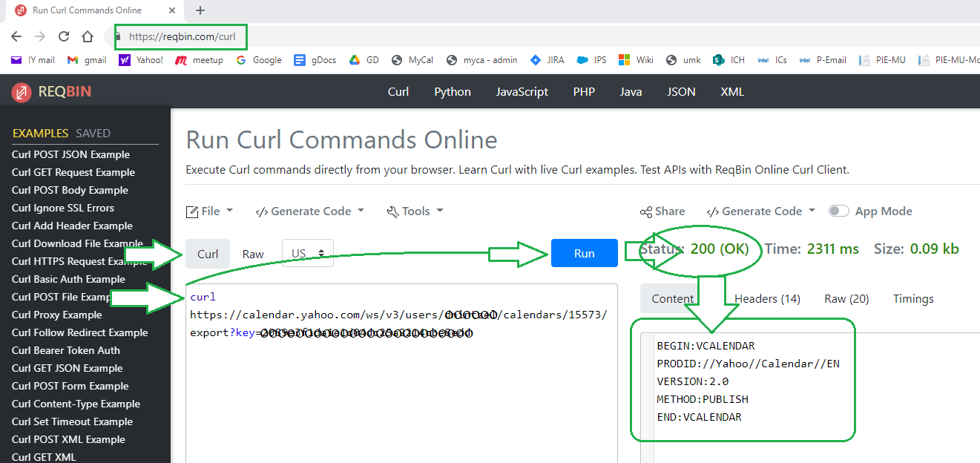Open a new browser tab
The width and height of the screenshot is (980, 463).
200,10
